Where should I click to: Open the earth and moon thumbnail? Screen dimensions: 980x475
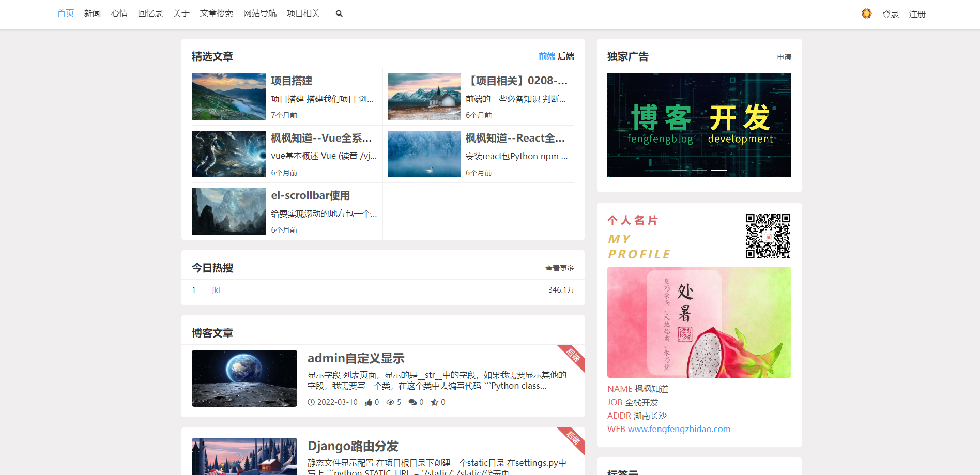[x=244, y=378]
